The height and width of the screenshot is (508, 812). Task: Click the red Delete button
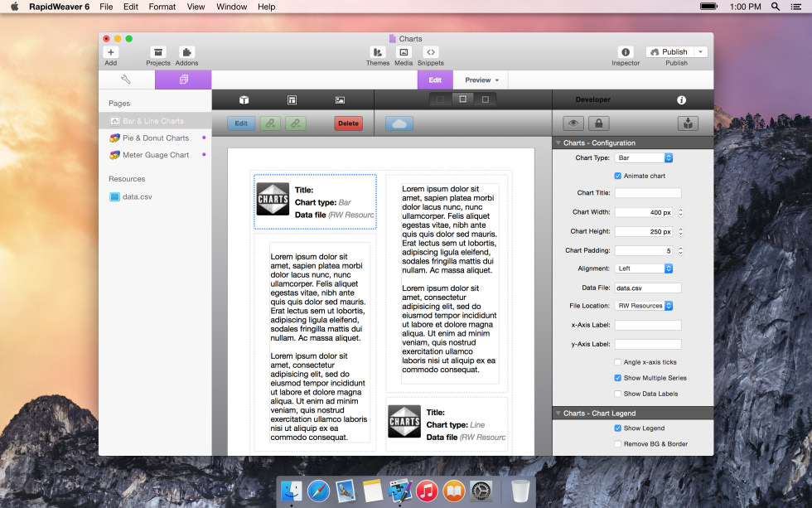(x=349, y=123)
